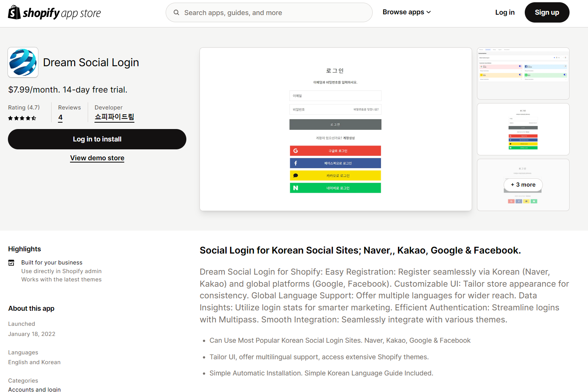Select the Built for your business text
The width and height of the screenshot is (588, 392).
[52, 263]
